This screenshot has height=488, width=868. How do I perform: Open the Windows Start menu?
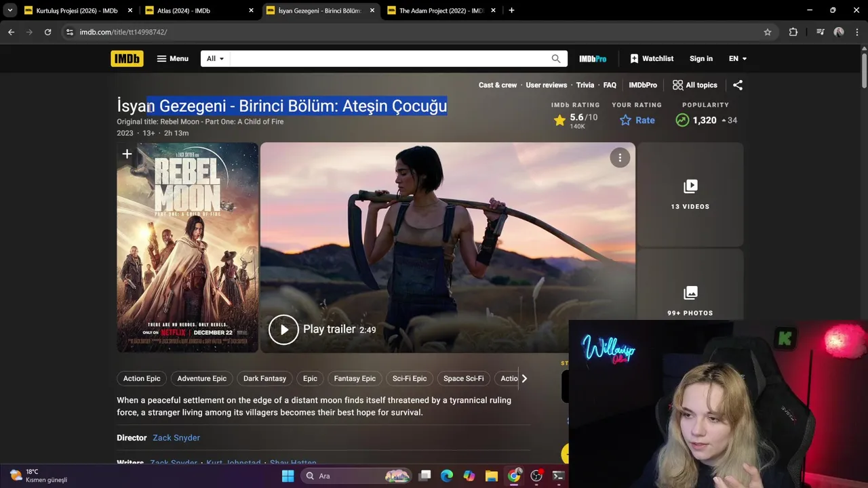coord(288,476)
